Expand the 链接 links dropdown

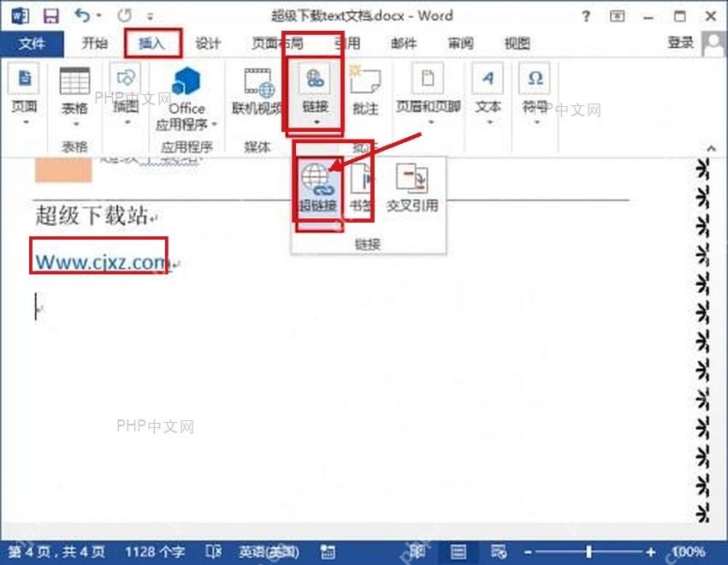click(316, 95)
